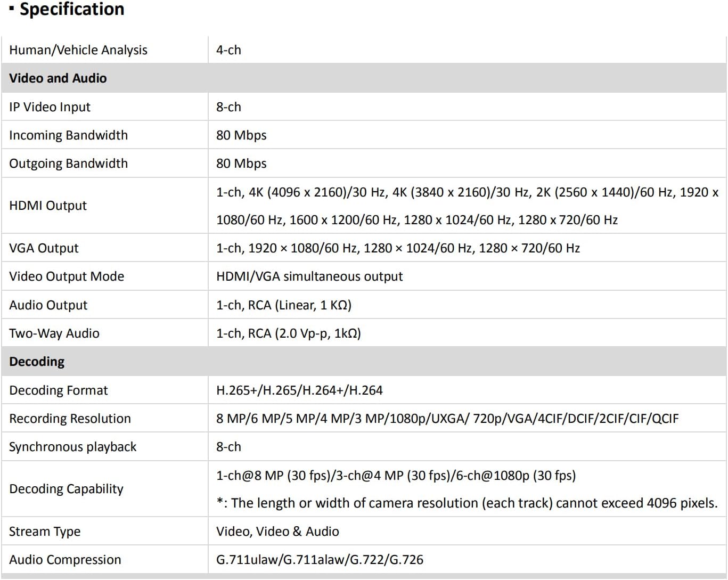Screen dimensions: 728x580
Task: Click the Specification heading
Action: coord(71,10)
